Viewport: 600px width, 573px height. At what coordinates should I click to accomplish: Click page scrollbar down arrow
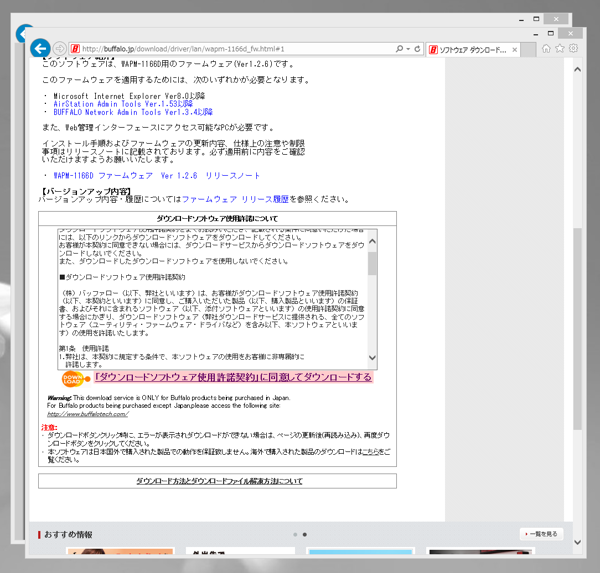[x=577, y=542]
